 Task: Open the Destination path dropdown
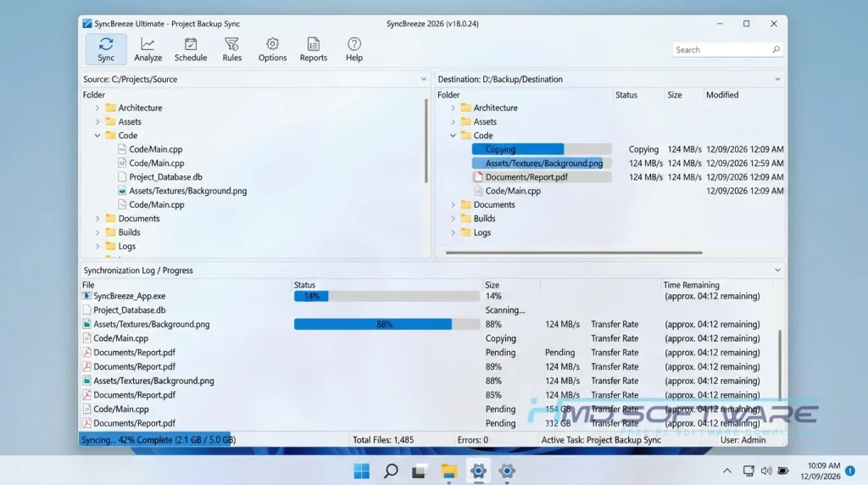click(777, 79)
